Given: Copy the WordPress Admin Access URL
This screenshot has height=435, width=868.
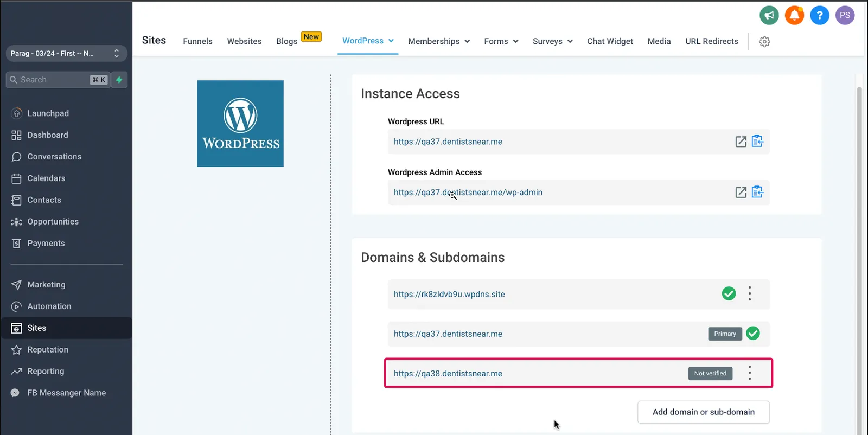Looking at the screenshot, I should 757,192.
